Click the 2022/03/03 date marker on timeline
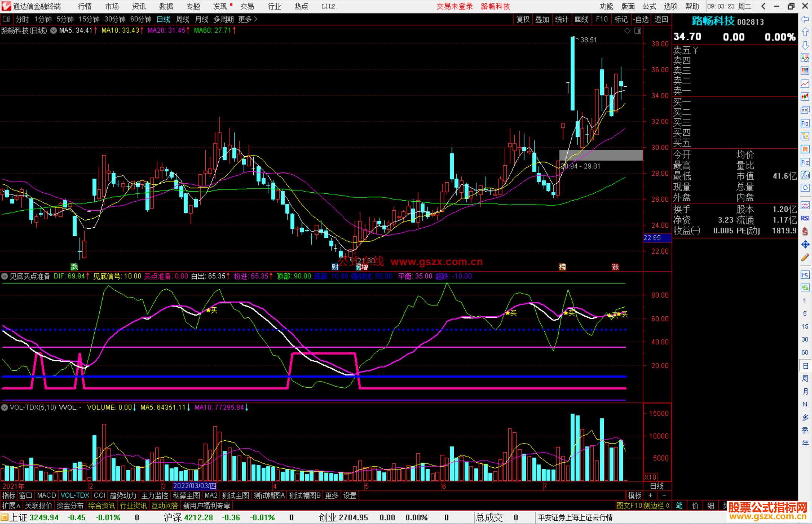This screenshot has height=524, width=812. tap(194, 486)
